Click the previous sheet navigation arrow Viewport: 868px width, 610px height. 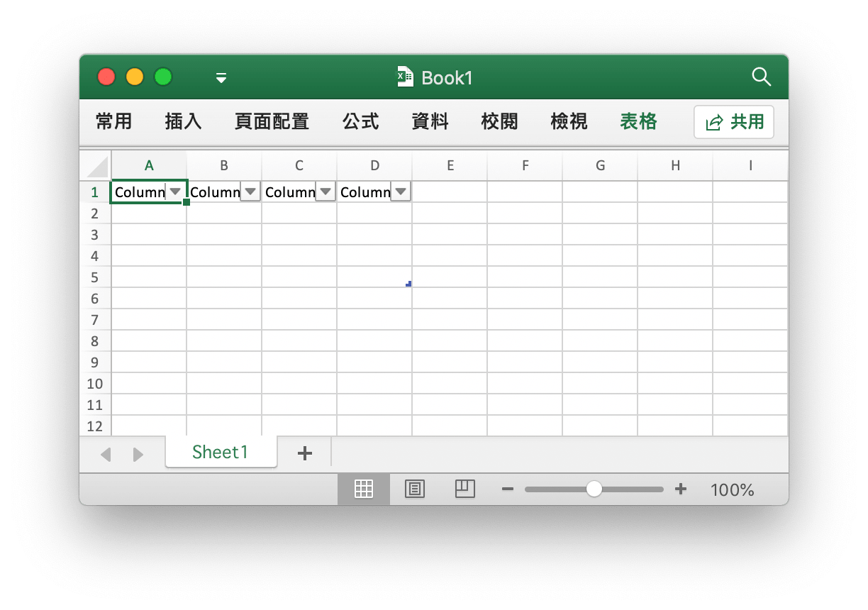(106, 454)
